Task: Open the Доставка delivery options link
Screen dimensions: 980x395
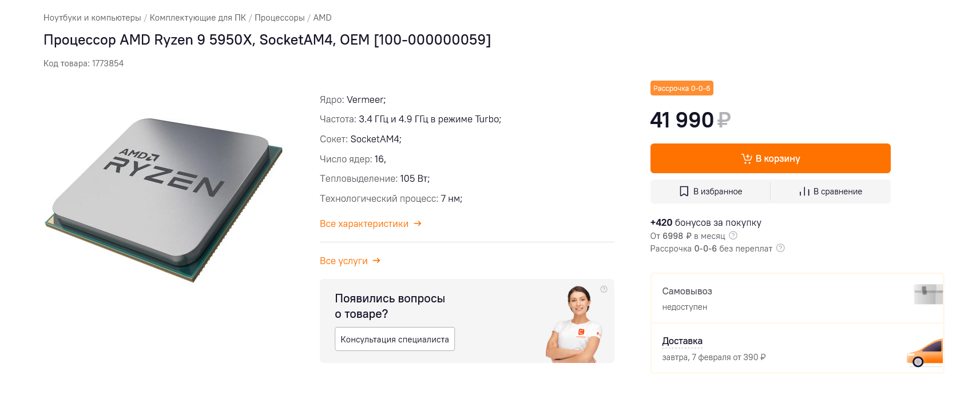Action: point(682,341)
